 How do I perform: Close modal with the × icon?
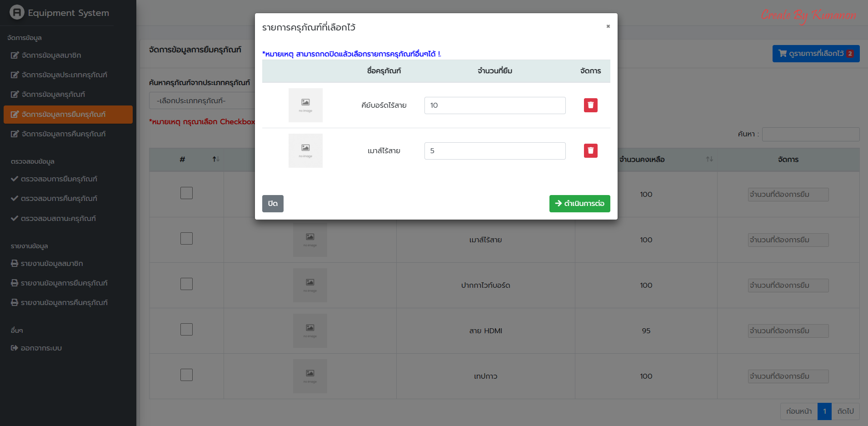click(608, 26)
